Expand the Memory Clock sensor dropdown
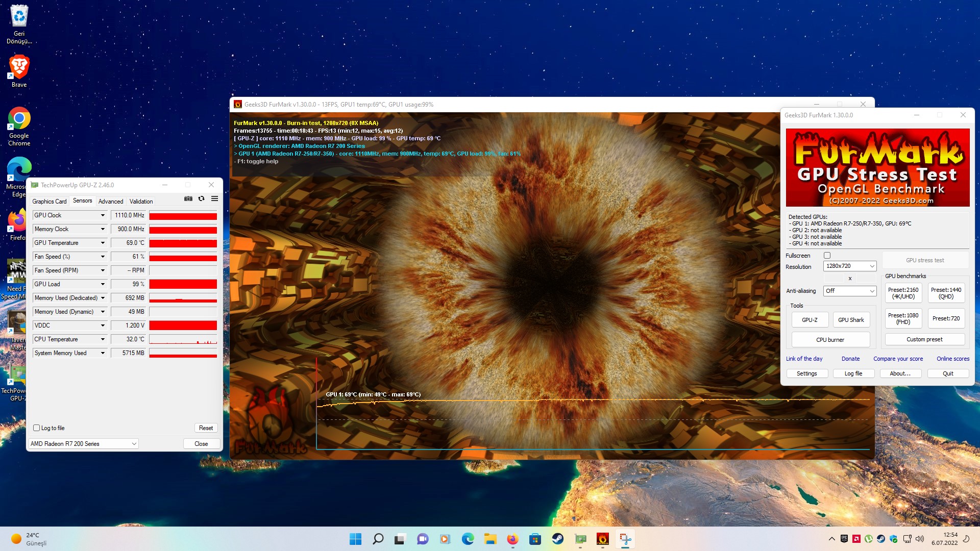Image resolution: width=980 pixels, height=551 pixels. (103, 229)
